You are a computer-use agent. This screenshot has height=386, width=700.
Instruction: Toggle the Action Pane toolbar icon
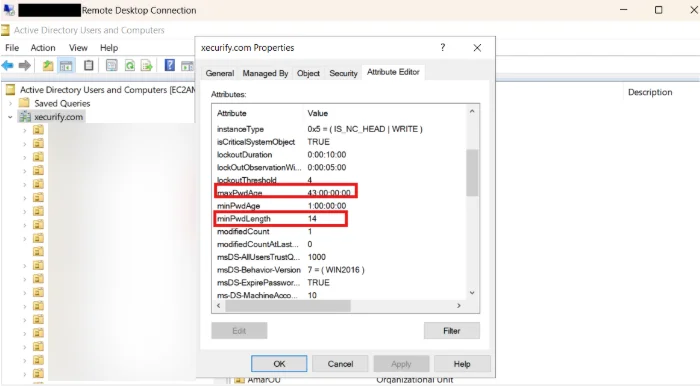(x=188, y=66)
